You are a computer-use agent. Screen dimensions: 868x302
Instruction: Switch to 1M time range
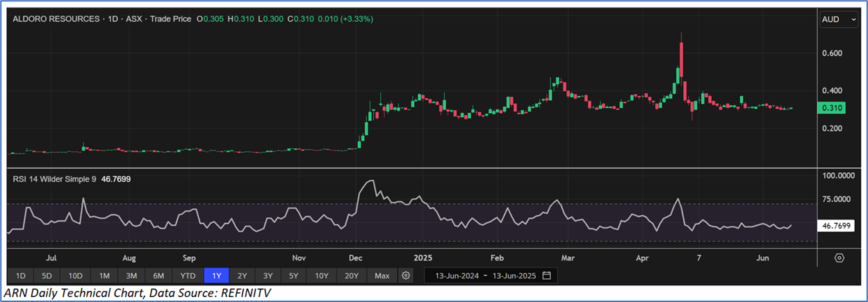tap(104, 276)
